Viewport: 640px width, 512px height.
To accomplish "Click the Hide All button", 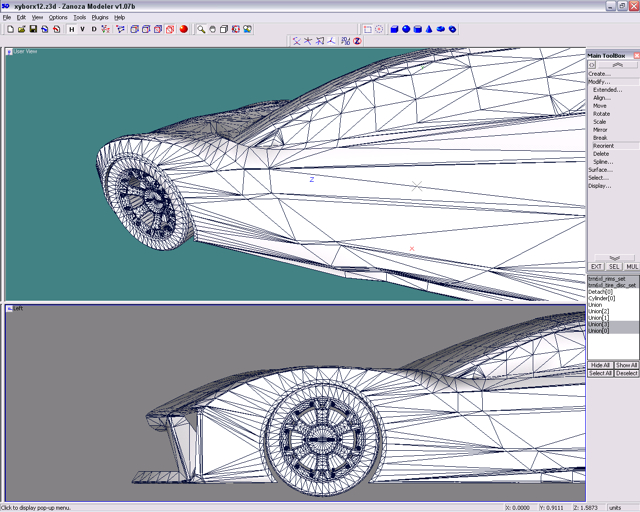I will click(600, 365).
